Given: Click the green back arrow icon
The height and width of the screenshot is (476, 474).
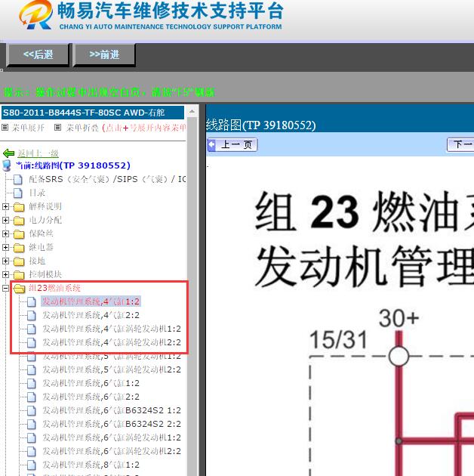Looking at the screenshot, I should coord(8,153).
